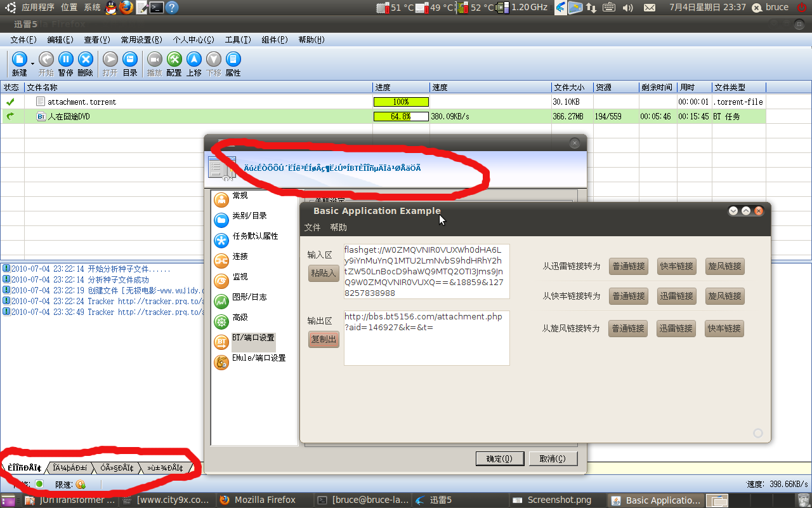The width and height of the screenshot is (812, 508).
Task: Select 监视 in the settings sidebar
Action: [240, 277]
